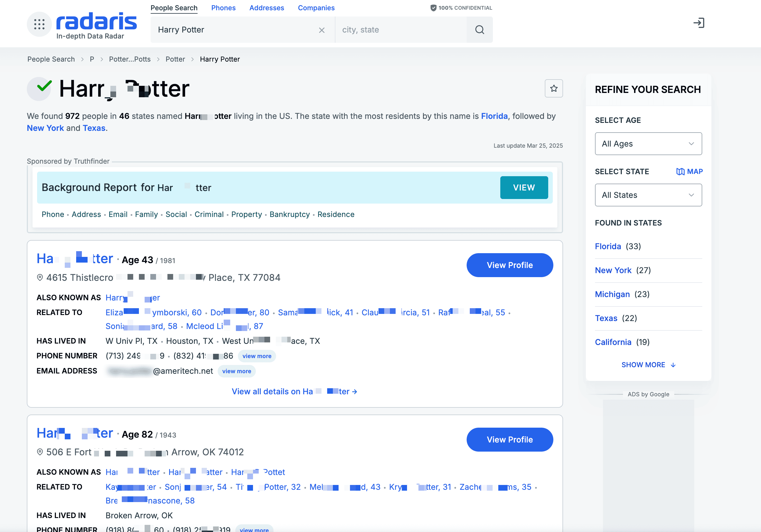Select Potter breadcrumb link
Viewport: 761px width, 532px height.
click(x=175, y=59)
